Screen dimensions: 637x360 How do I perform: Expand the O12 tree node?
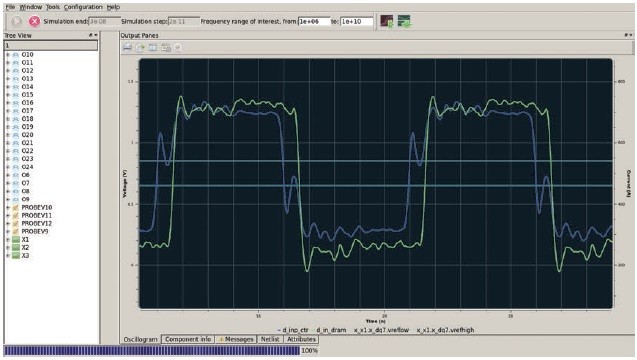pos(8,71)
